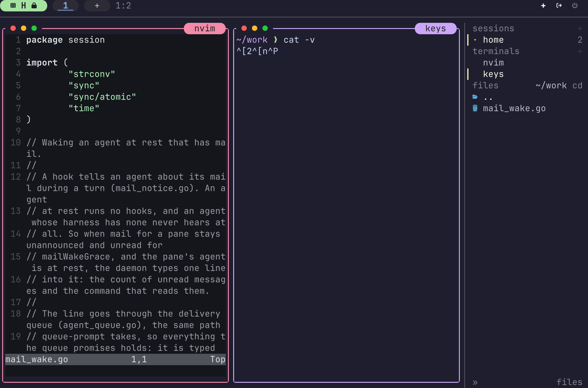This screenshot has width=588, height=388.
Task: Click the green H lock badge
Action: click(23, 6)
